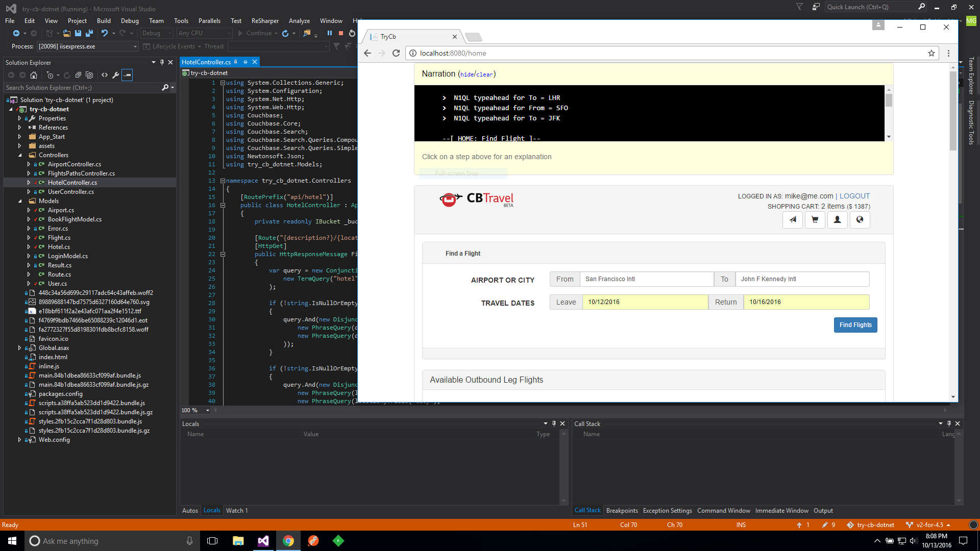Click the hide link in Narration
The width and height of the screenshot is (980, 551).
click(x=467, y=74)
